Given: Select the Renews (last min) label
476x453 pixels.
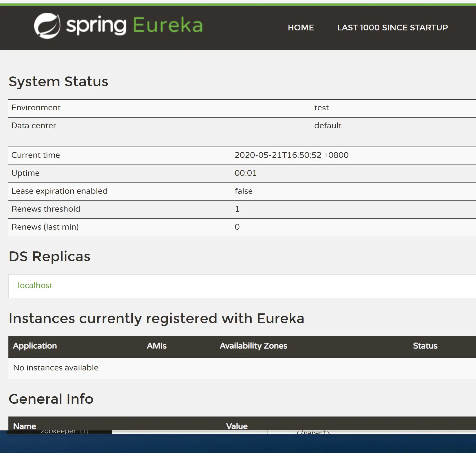Looking at the screenshot, I should point(45,227).
